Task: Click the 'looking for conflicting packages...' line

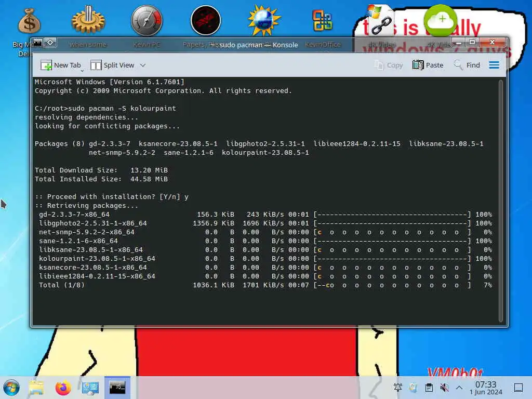Action: [107, 126]
